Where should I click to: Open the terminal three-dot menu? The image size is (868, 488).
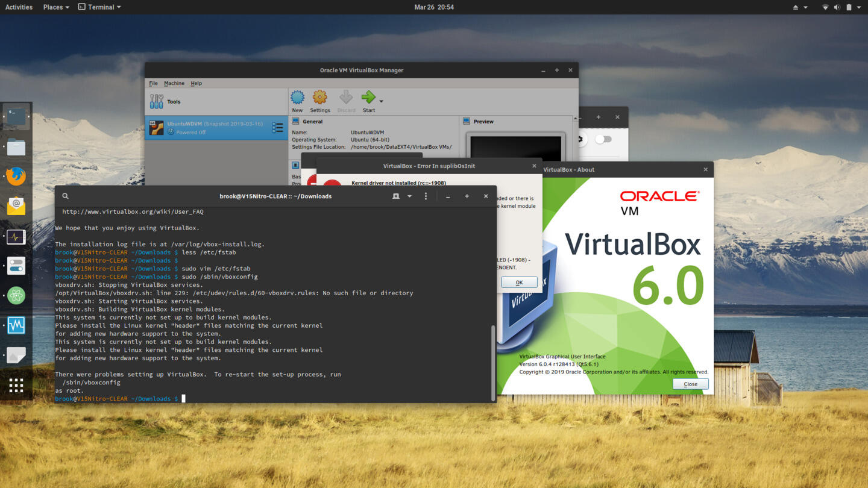click(426, 196)
